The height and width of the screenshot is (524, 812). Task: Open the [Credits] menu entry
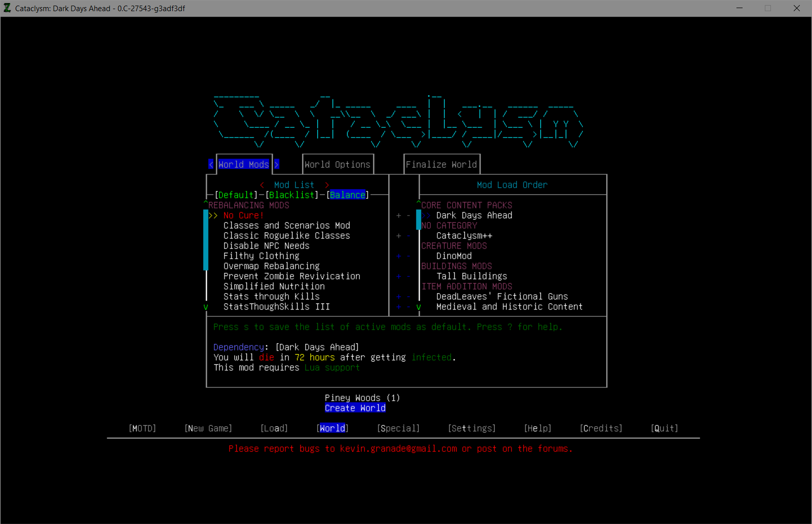(601, 429)
